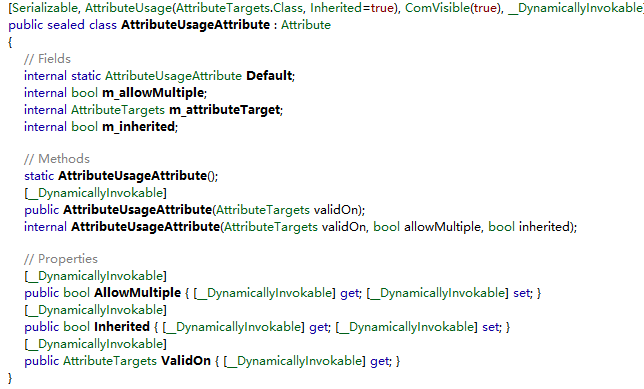
Task: Click the allowMultiple parameter in the internal constructor
Action: pos(442,227)
